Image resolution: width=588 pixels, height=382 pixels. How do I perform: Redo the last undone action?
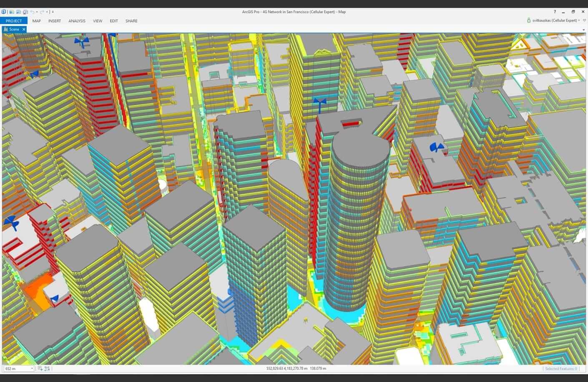coord(43,12)
